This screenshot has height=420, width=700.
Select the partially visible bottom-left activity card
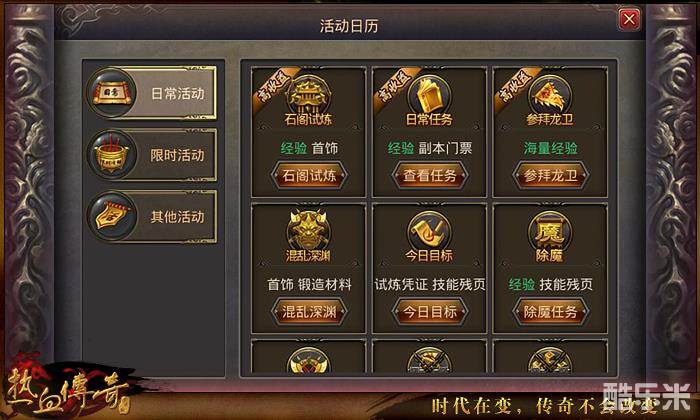308,356
